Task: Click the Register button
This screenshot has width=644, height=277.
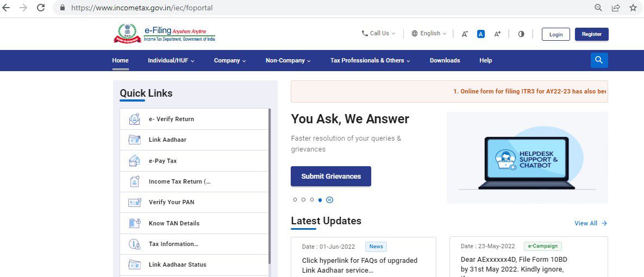Action: coord(592,34)
